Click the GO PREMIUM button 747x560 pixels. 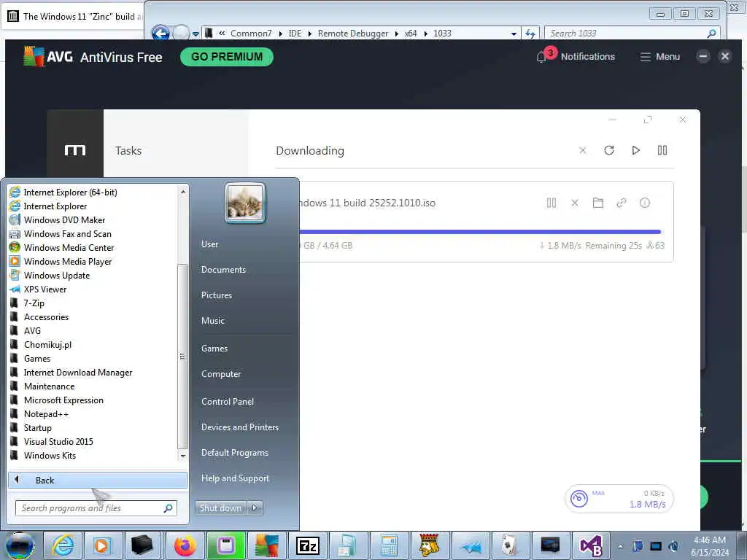click(x=227, y=57)
